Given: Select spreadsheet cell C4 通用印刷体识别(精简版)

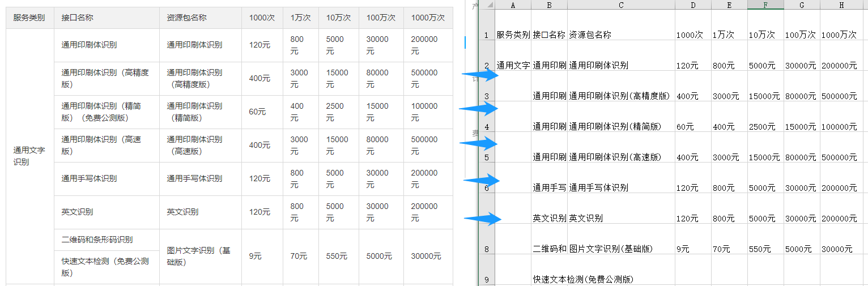Looking at the screenshot, I should coord(621,117).
